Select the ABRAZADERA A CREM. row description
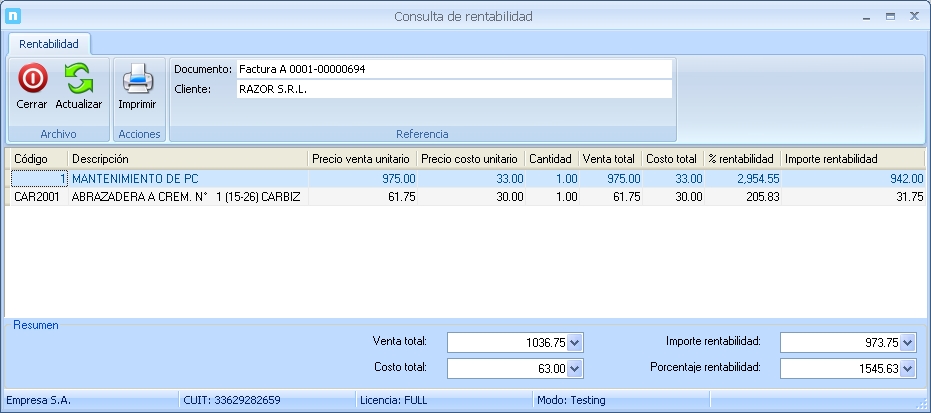Screen dimensions: 931x413 [186, 197]
